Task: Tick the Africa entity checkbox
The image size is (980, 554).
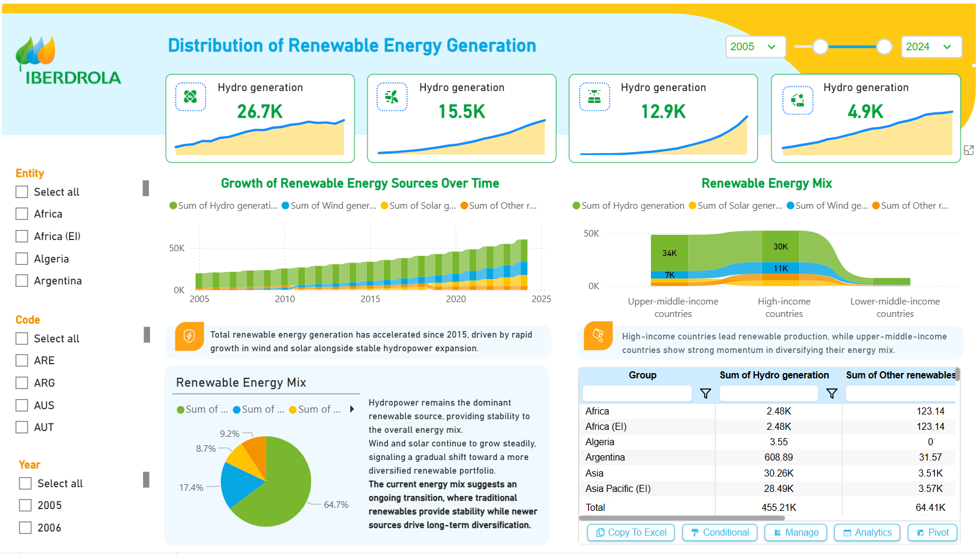Action: point(22,214)
